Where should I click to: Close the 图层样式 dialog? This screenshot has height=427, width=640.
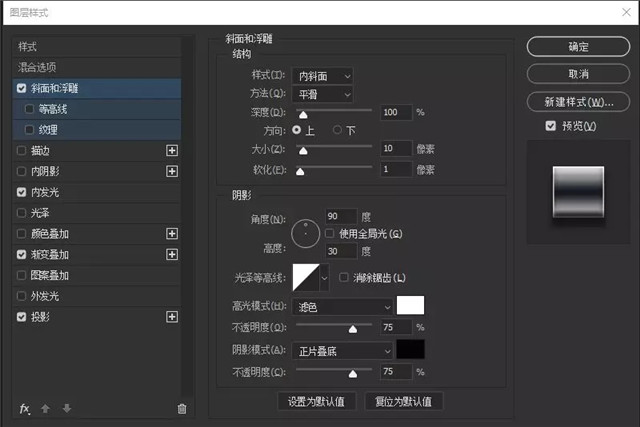pos(627,12)
